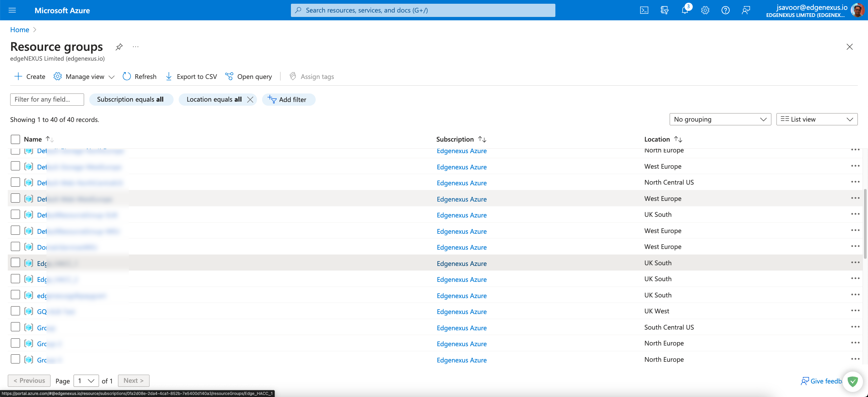
Task: Sort by Name column arrows
Action: 50,139
